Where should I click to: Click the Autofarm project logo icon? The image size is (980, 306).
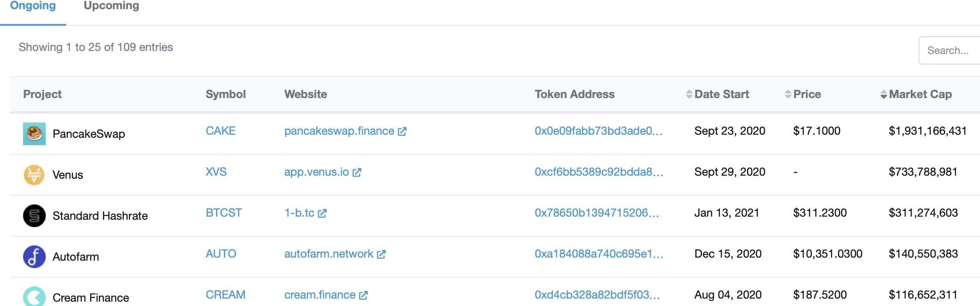[34, 257]
